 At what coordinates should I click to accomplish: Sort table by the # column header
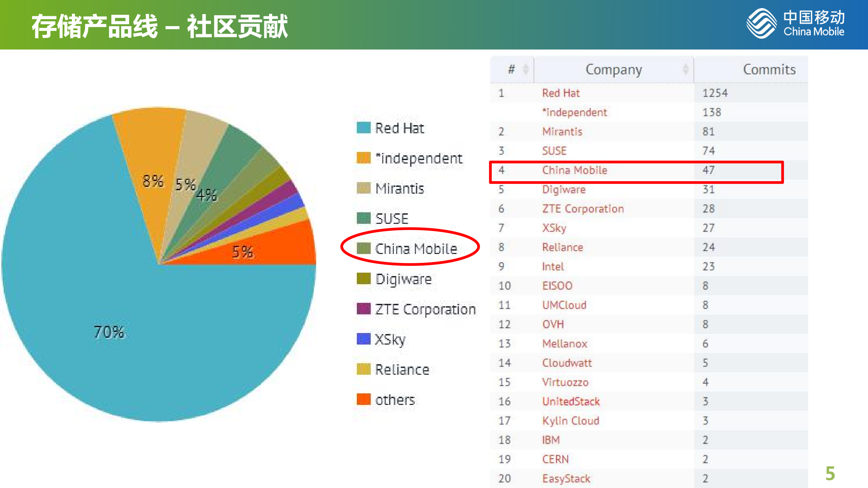pos(511,70)
